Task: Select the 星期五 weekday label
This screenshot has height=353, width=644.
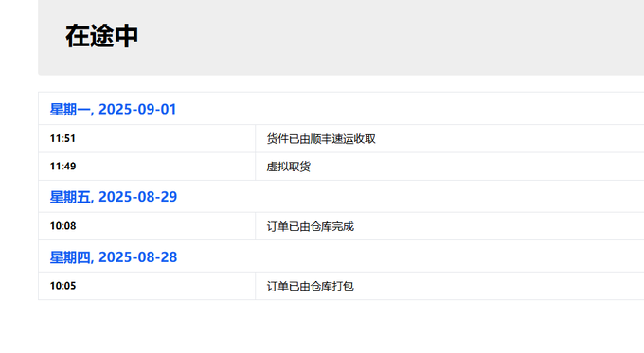Action: click(70, 197)
